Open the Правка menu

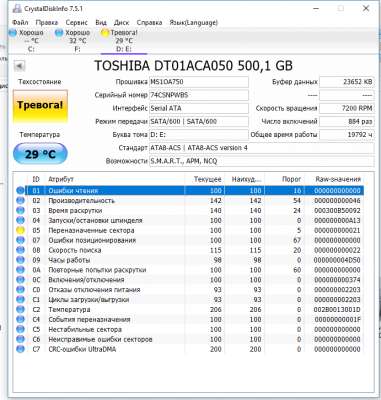[x=47, y=23]
